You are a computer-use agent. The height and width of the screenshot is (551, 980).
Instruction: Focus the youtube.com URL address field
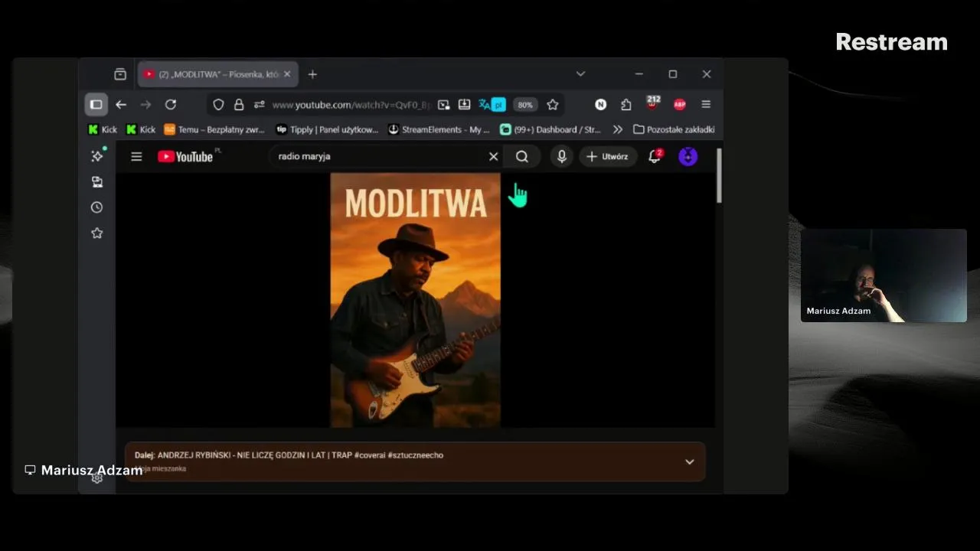pos(351,105)
